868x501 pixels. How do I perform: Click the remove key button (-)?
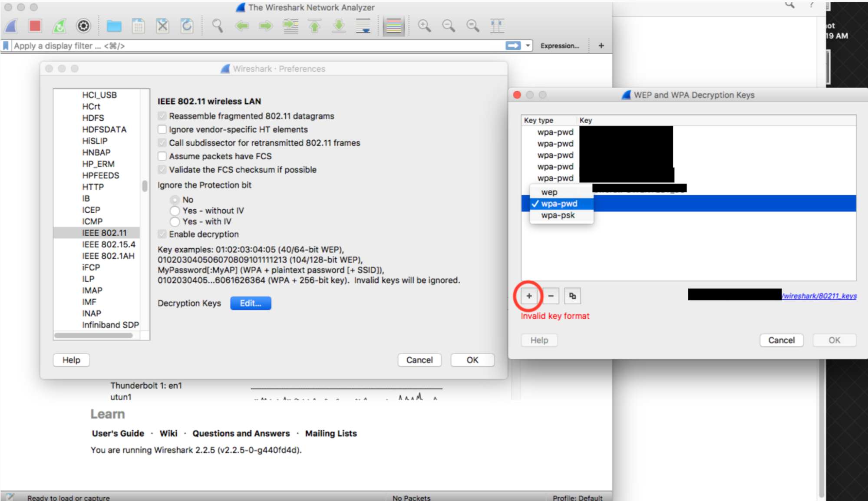[x=551, y=296]
